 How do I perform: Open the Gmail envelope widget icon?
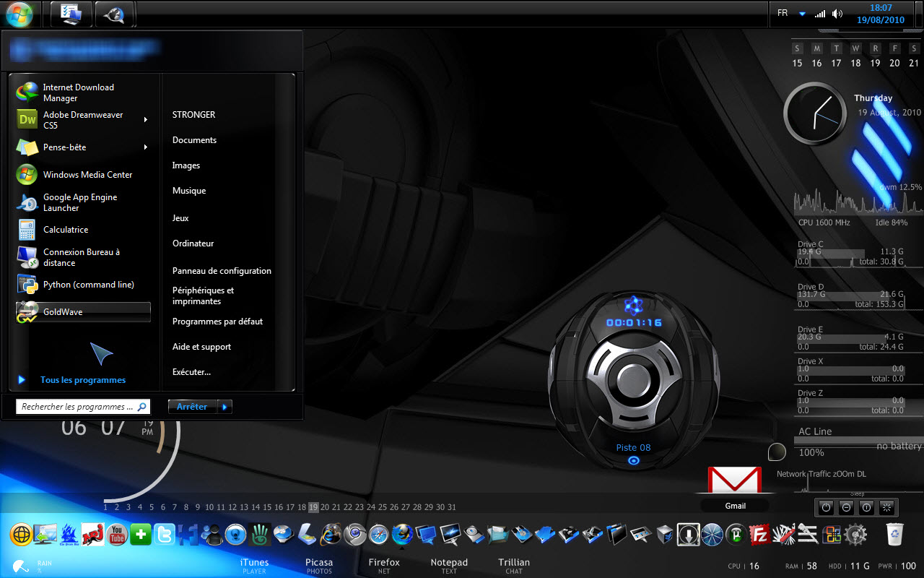coord(734,480)
